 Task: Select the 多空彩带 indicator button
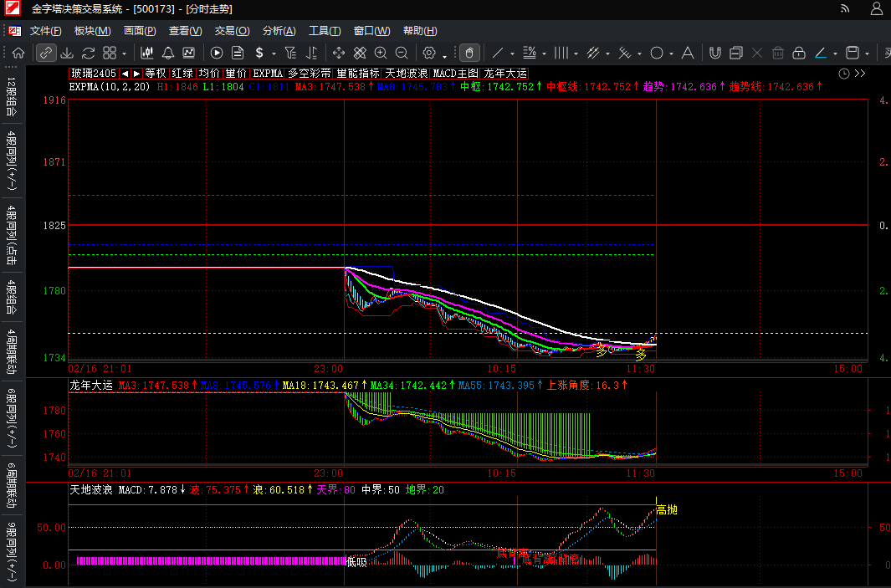click(x=309, y=74)
